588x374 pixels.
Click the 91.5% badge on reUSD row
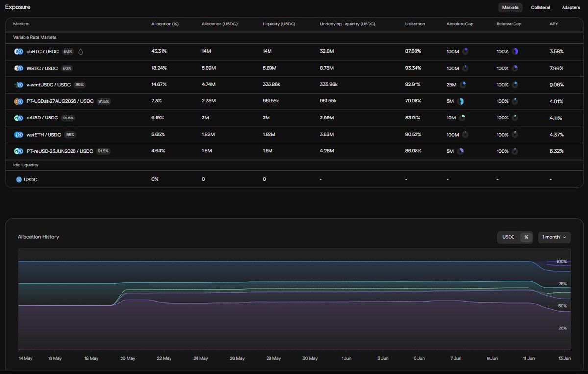point(68,118)
